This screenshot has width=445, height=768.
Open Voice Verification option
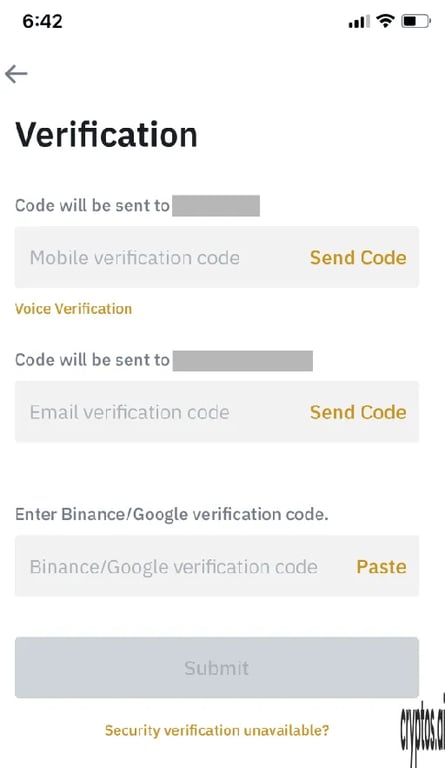(x=73, y=309)
